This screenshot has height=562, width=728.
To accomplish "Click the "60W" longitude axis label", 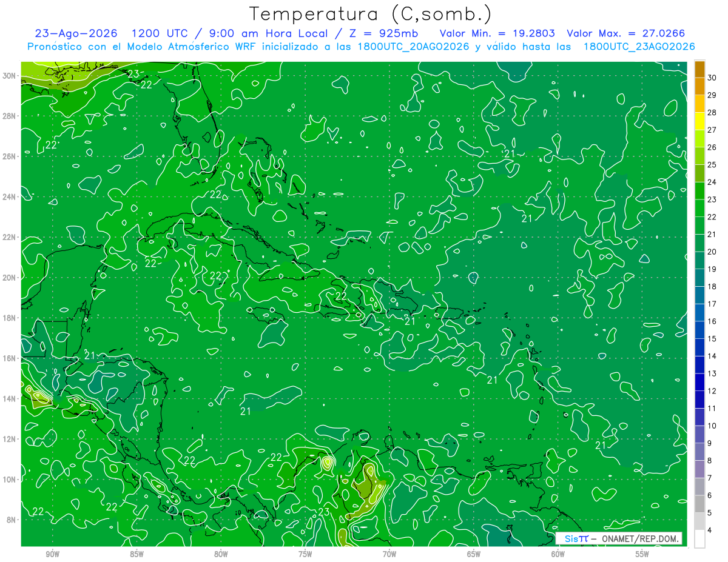I will (x=558, y=554).
